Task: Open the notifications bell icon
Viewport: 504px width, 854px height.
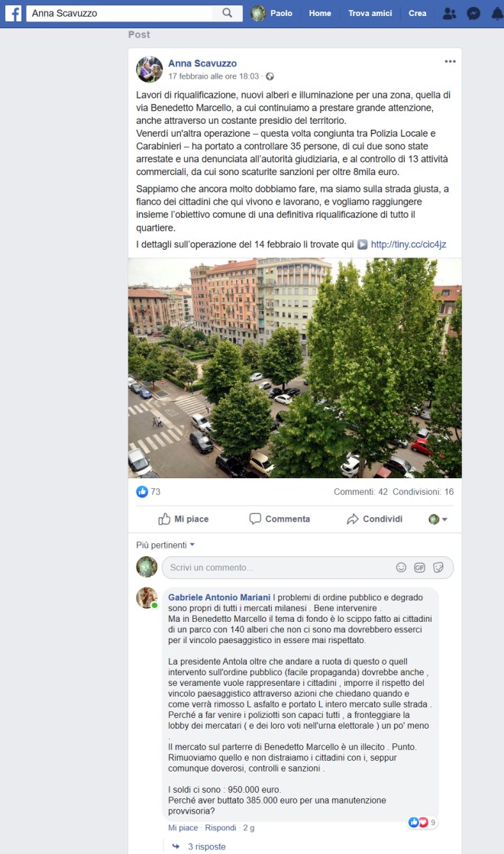Action: point(497,14)
